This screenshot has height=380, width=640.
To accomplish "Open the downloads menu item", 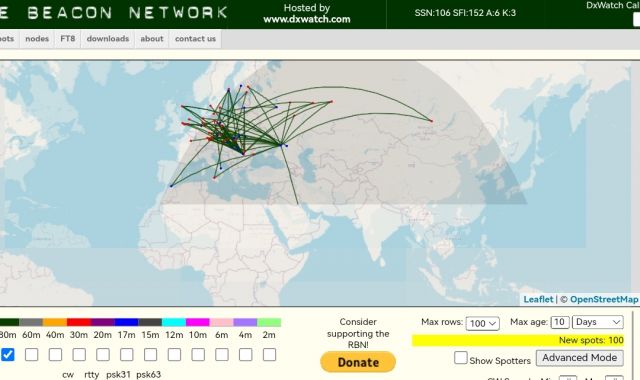I will (108, 39).
